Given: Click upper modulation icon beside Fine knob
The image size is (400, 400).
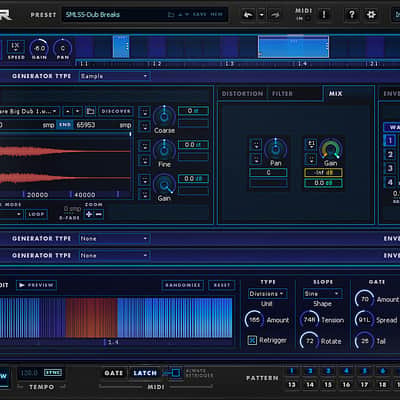Looking at the screenshot, I should 144,146.
